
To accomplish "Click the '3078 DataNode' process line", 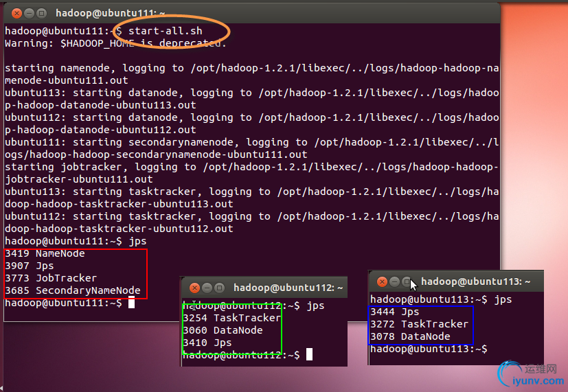I will [x=410, y=336].
